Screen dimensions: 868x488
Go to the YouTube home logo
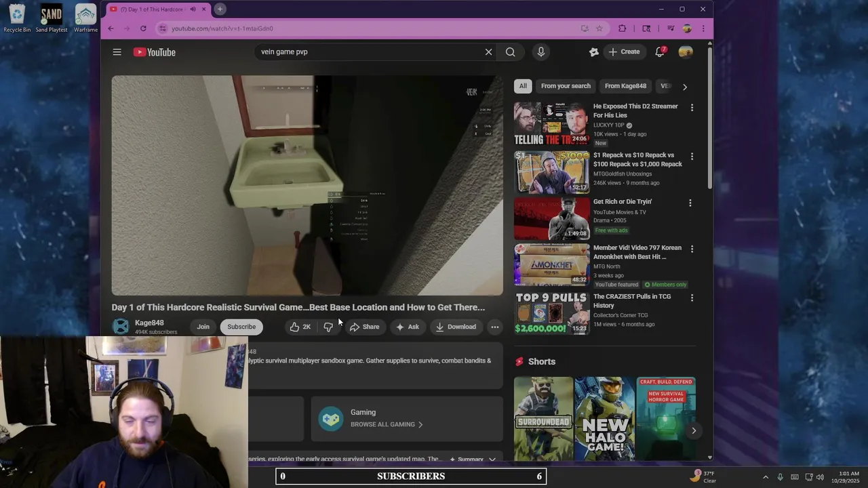(154, 52)
